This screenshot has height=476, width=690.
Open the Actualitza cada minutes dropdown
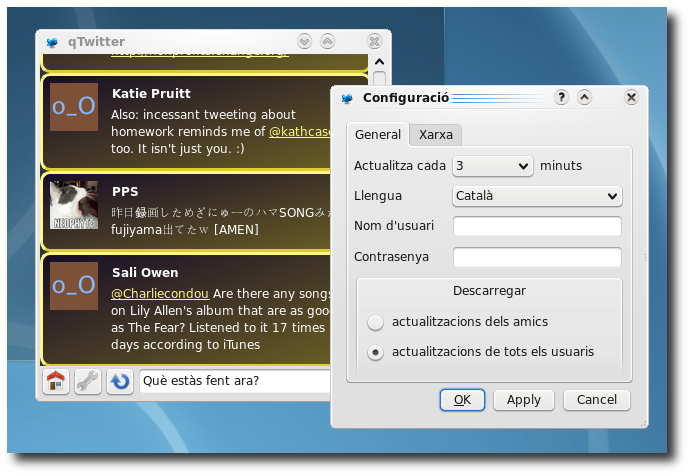click(x=492, y=166)
